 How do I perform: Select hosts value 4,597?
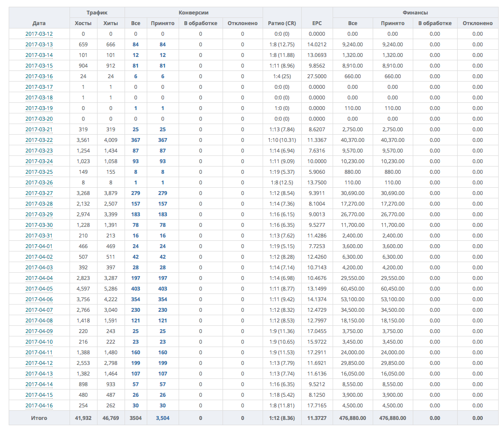click(x=83, y=289)
